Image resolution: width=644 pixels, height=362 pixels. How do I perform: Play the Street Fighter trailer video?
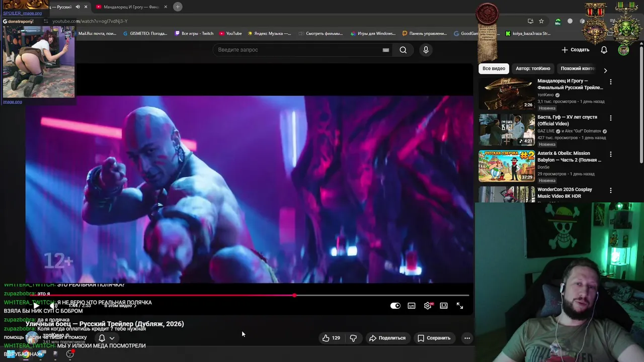click(36, 306)
